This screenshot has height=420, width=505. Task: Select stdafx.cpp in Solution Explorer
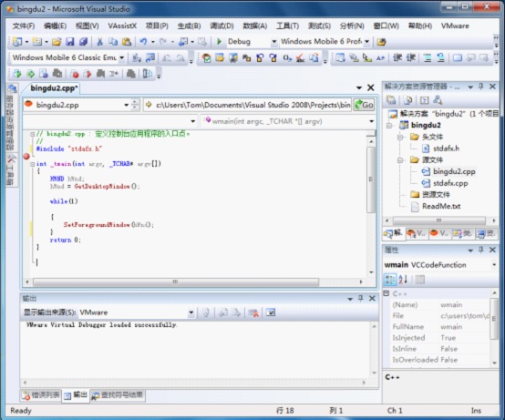click(450, 183)
